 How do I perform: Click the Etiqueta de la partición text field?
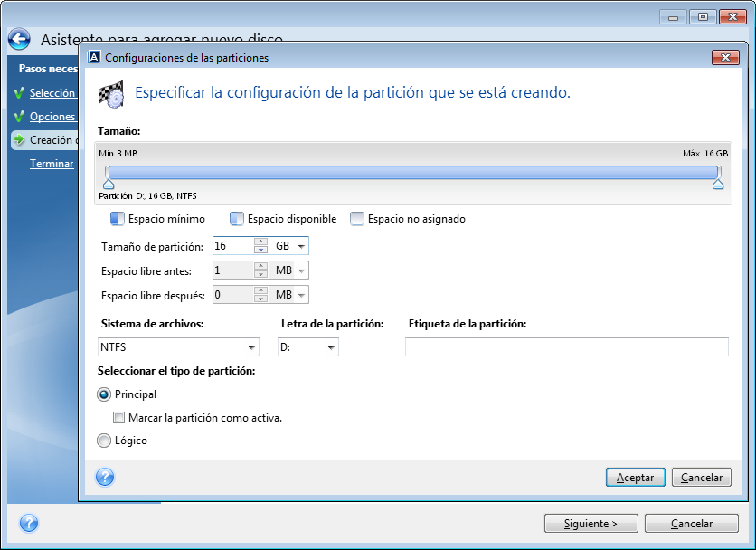(566, 346)
